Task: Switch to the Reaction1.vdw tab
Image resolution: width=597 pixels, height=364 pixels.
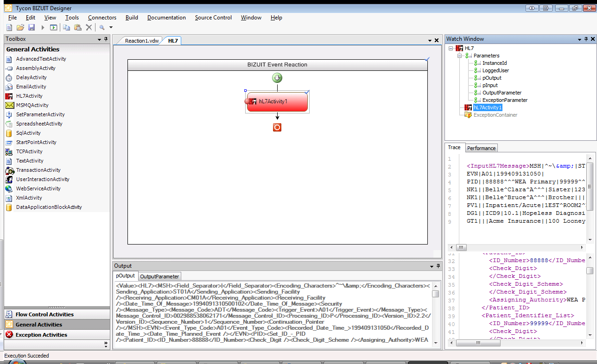Action: point(141,41)
